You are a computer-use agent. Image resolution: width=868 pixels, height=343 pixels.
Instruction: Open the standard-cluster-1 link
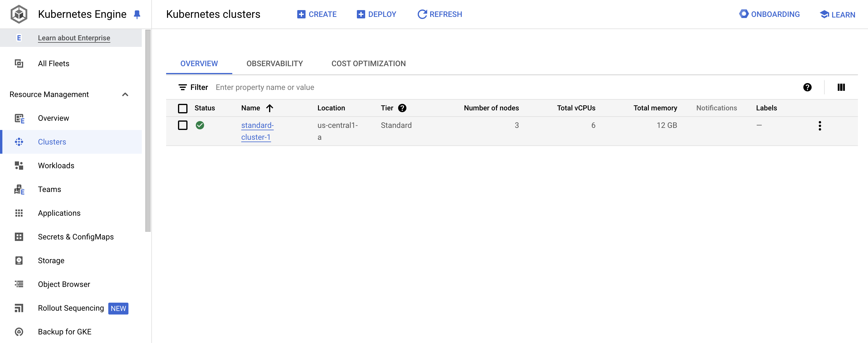point(257,131)
